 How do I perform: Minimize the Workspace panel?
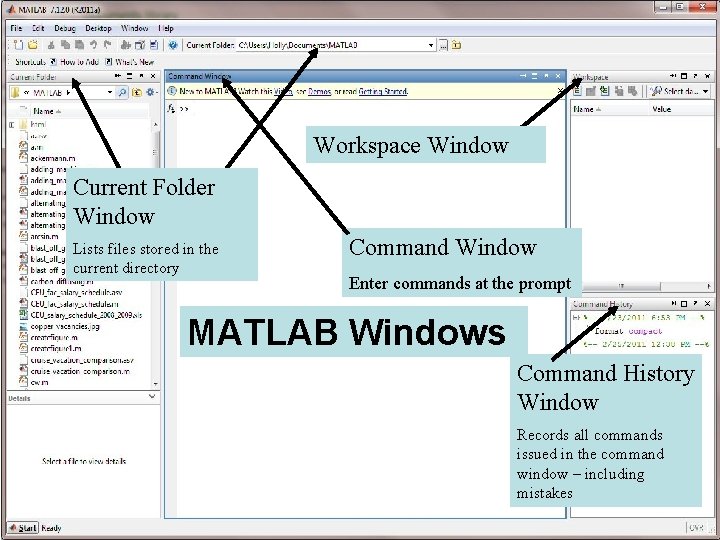coord(673,76)
